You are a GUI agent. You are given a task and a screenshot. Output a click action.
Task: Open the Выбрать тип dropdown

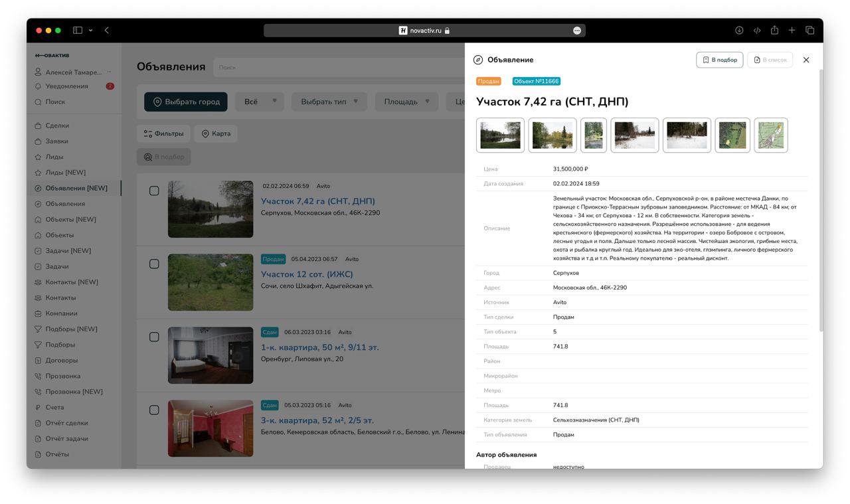click(x=329, y=102)
